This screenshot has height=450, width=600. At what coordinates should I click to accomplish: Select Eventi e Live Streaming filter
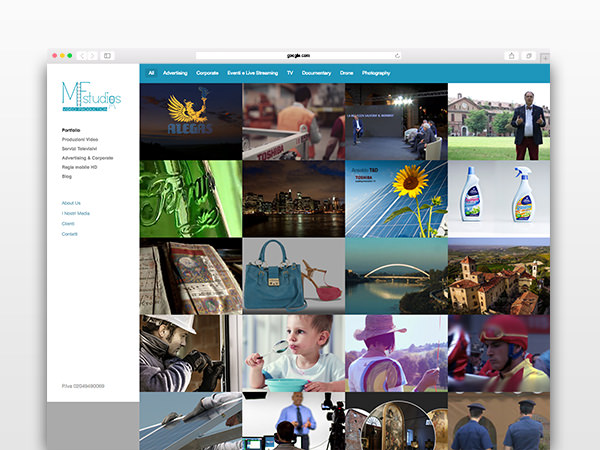click(253, 73)
